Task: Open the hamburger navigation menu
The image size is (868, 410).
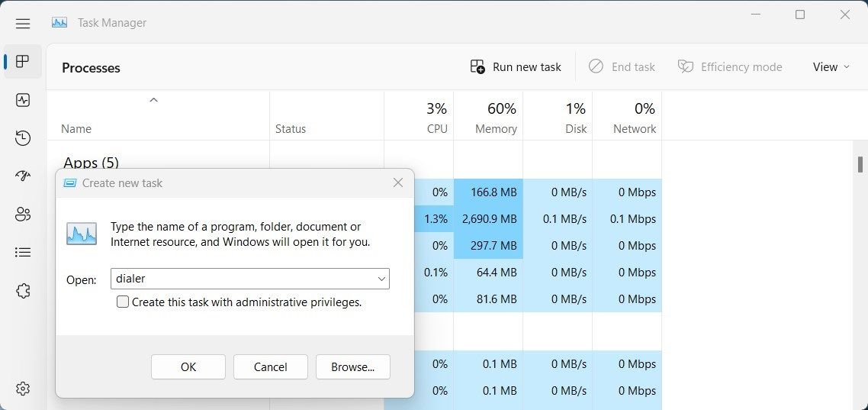Action: point(23,23)
